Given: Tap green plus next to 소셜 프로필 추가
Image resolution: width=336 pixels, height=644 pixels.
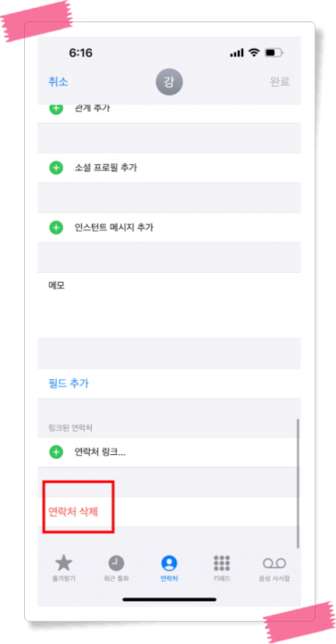Looking at the screenshot, I should [x=56, y=168].
